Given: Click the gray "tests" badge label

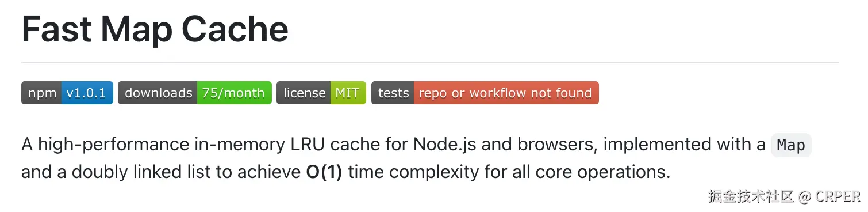Looking at the screenshot, I should point(393,93).
